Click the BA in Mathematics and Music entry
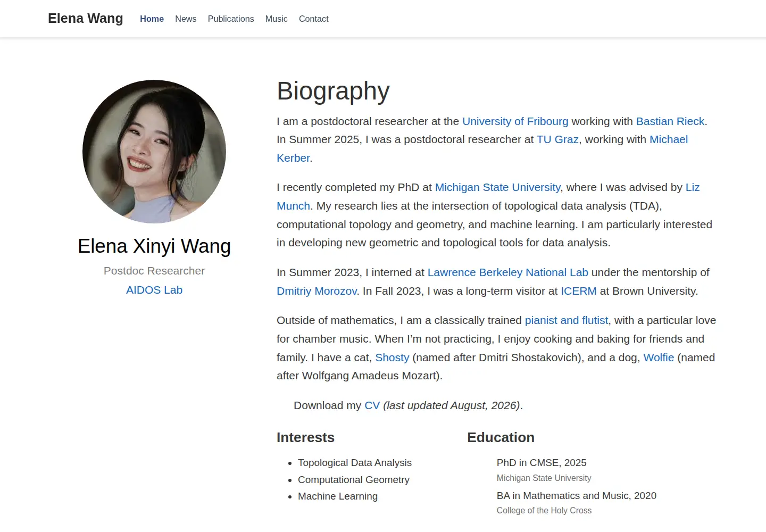 coord(577,496)
